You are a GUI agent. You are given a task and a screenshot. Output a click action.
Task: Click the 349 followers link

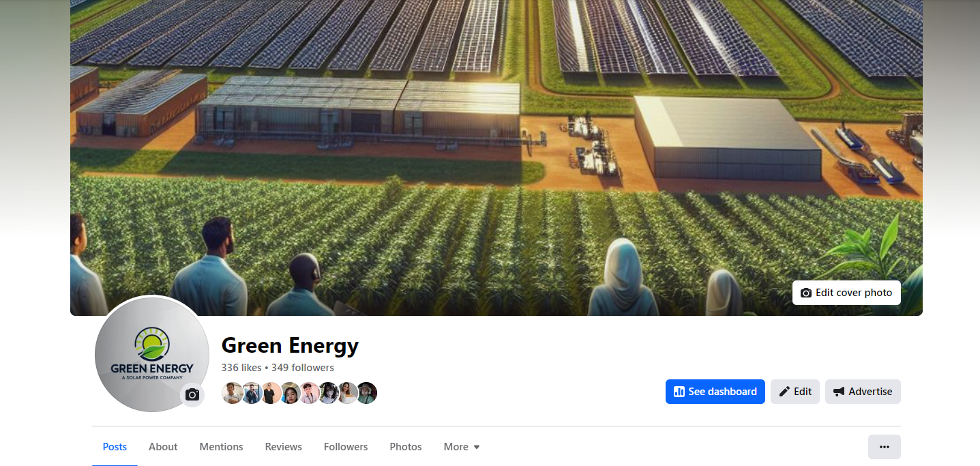click(x=303, y=368)
